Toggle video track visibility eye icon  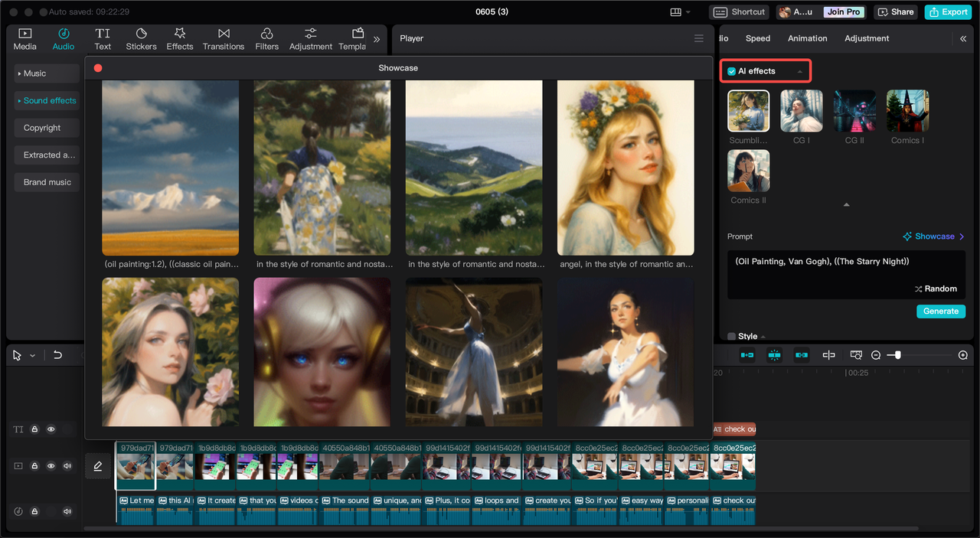tap(51, 466)
